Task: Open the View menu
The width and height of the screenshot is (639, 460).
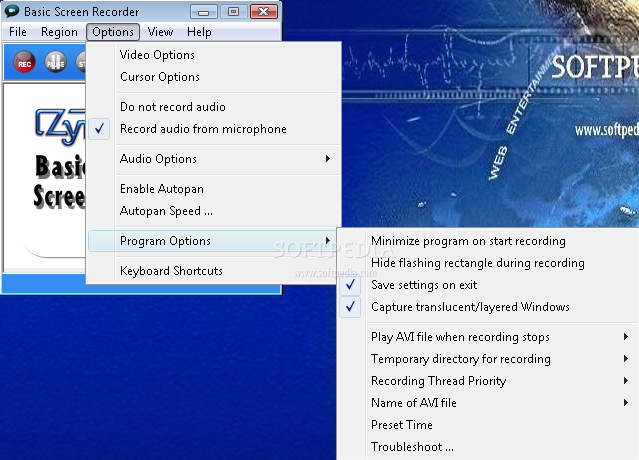Action: tap(160, 32)
